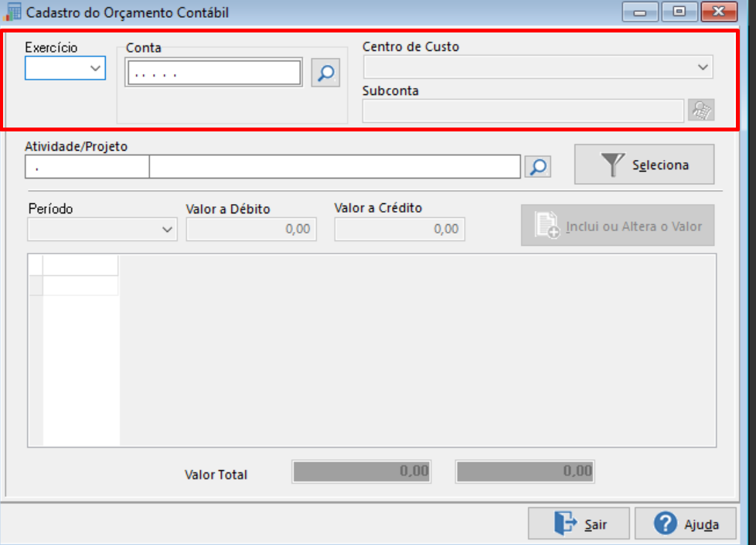Expand the Centro de Custo combo box
The image size is (756, 545).
[538, 67]
